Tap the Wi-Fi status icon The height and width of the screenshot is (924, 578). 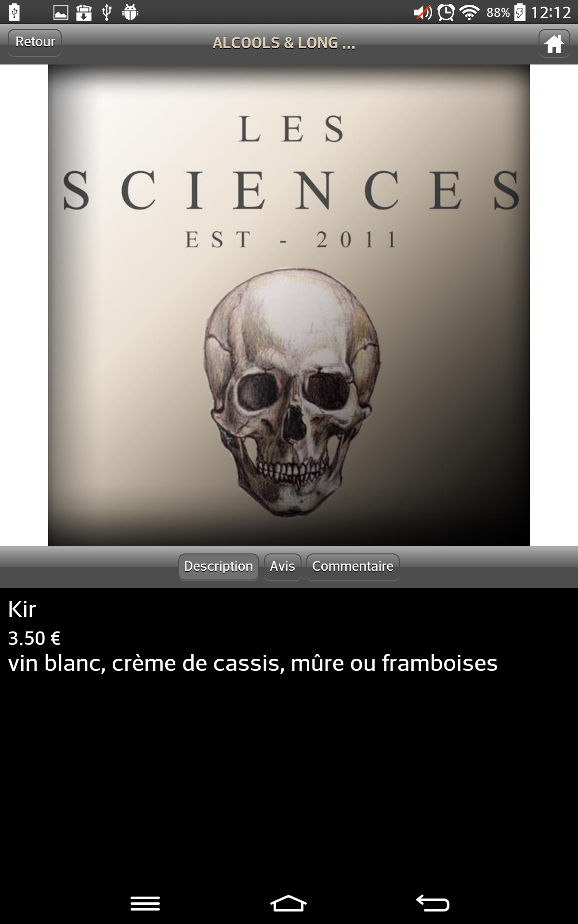[x=469, y=12]
